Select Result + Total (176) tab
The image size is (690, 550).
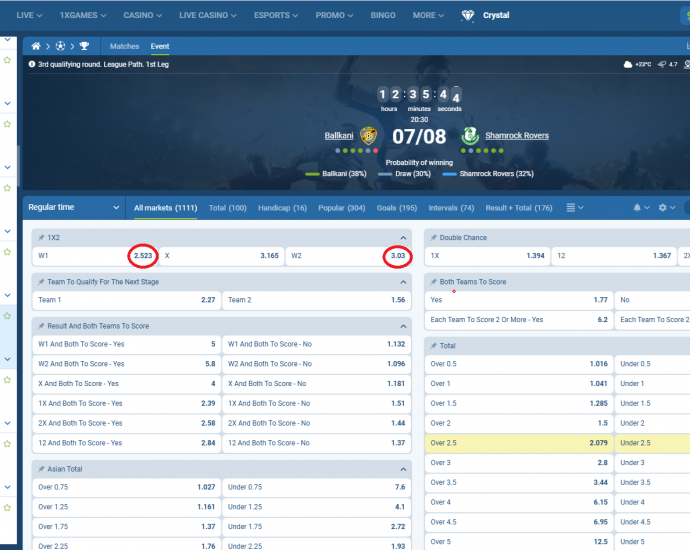(519, 208)
